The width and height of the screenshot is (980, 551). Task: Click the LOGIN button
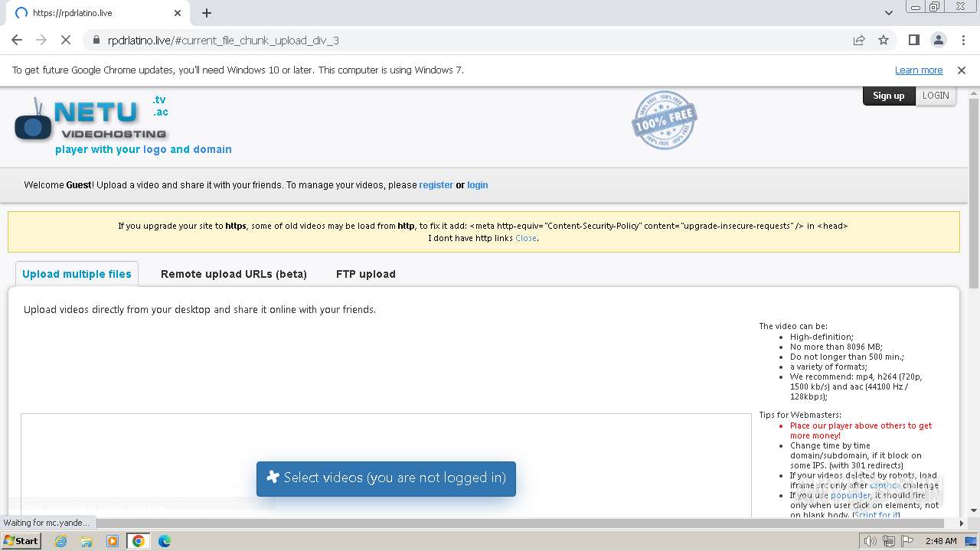coord(936,96)
